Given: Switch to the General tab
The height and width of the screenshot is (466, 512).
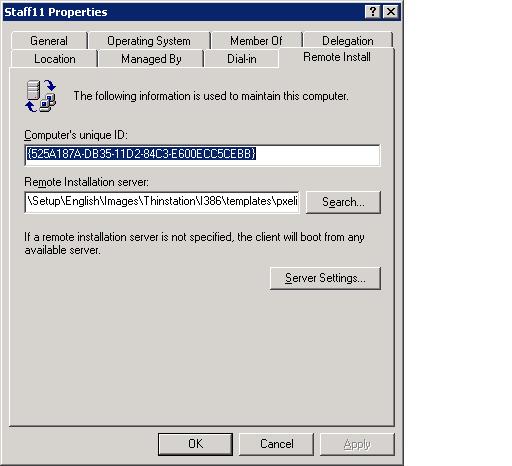Looking at the screenshot, I should (x=49, y=41).
